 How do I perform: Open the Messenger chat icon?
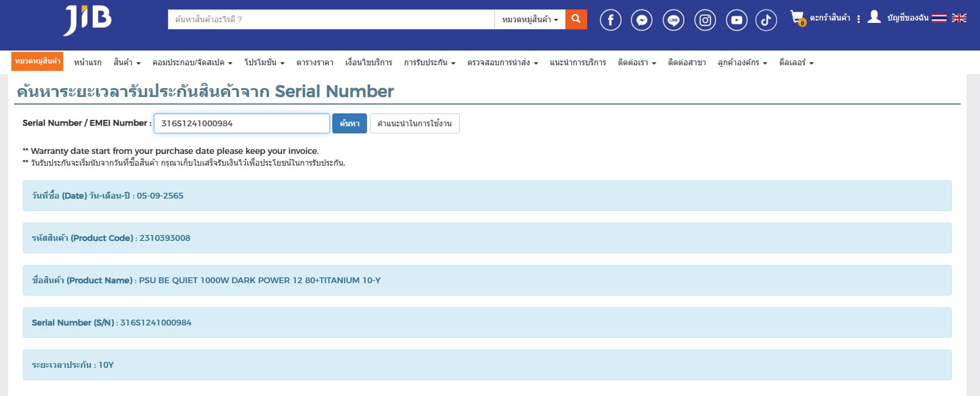click(642, 21)
